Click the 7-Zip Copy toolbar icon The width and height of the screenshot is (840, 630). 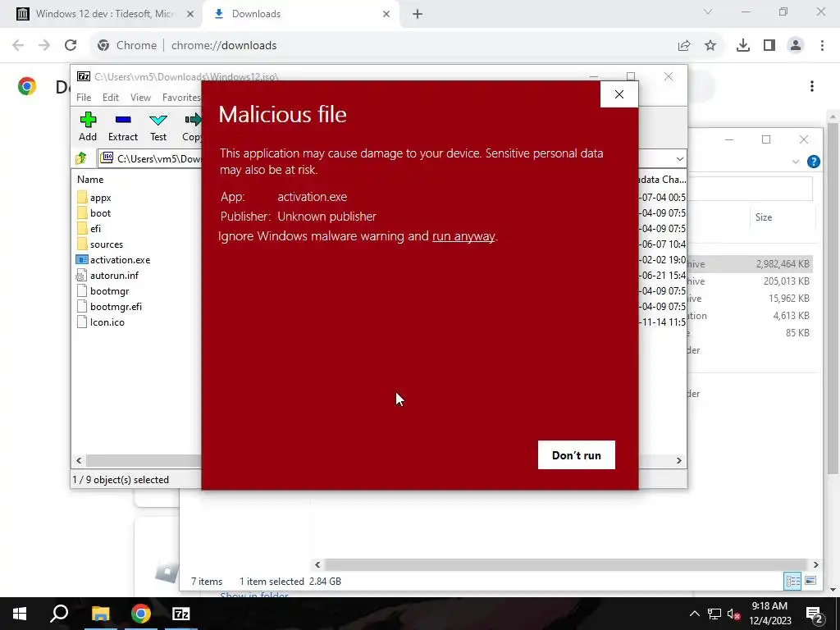click(x=192, y=127)
